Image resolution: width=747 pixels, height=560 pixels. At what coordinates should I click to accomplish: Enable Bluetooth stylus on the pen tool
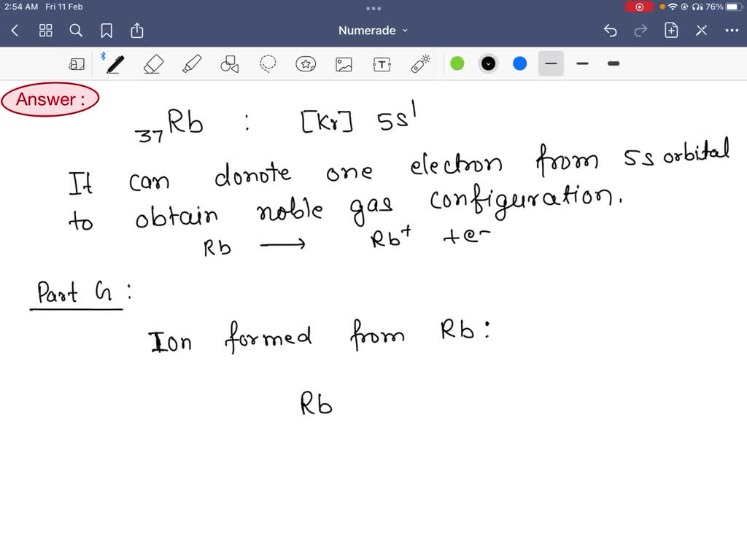[x=103, y=54]
